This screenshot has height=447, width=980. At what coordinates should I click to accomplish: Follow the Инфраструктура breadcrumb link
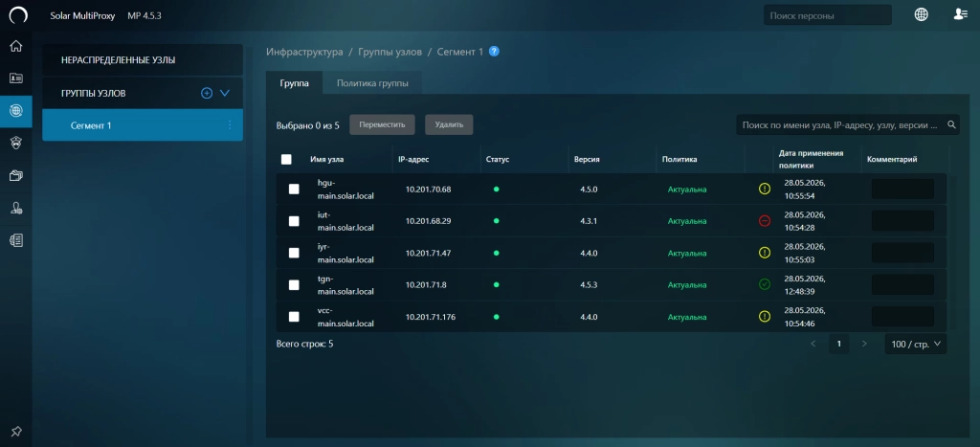tap(304, 52)
